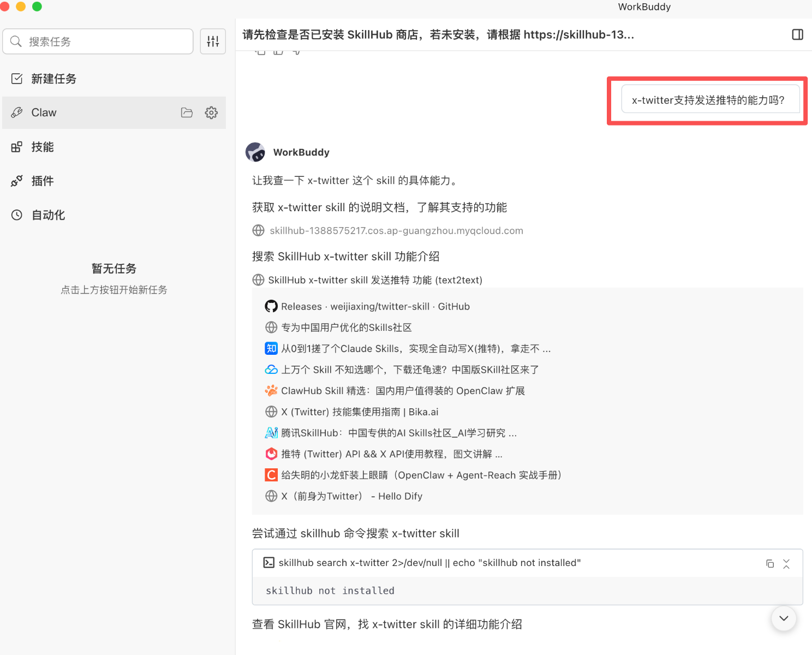Click globe icon beside Hello Dify result

(271, 496)
